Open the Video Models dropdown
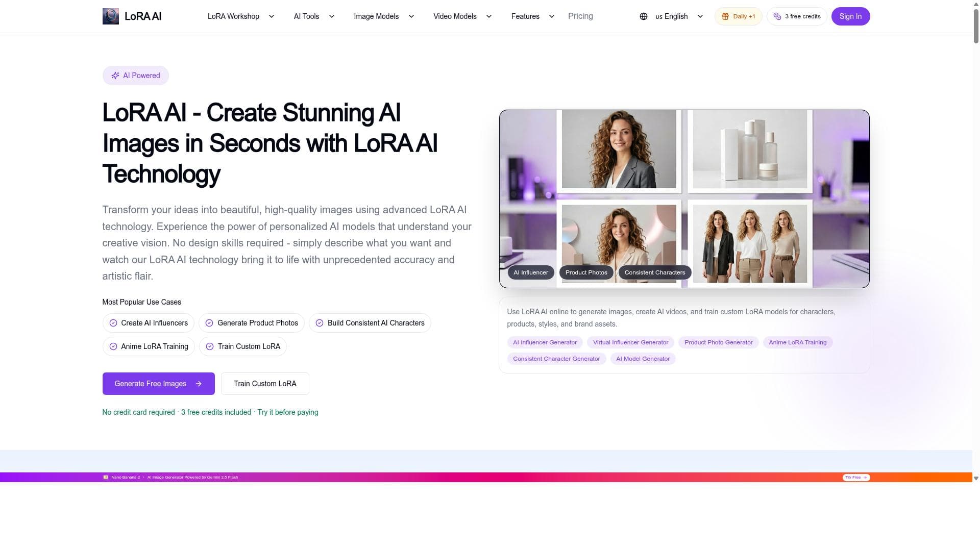Screen dimensions: 980x551 (x=462, y=16)
